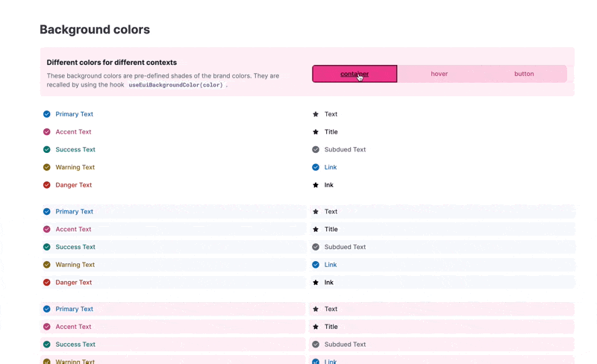Click the check icon beside Accent Text in the pink-shaded list
The width and height of the screenshot is (597, 364).
(x=47, y=327)
